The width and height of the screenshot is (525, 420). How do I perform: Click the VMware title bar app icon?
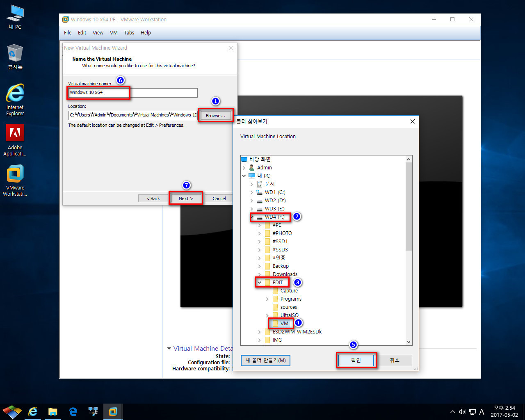pos(66,19)
